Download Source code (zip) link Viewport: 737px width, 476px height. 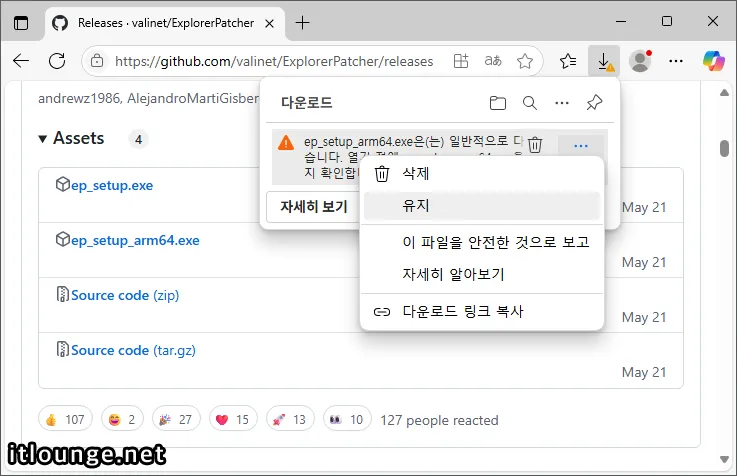pos(125,296)
